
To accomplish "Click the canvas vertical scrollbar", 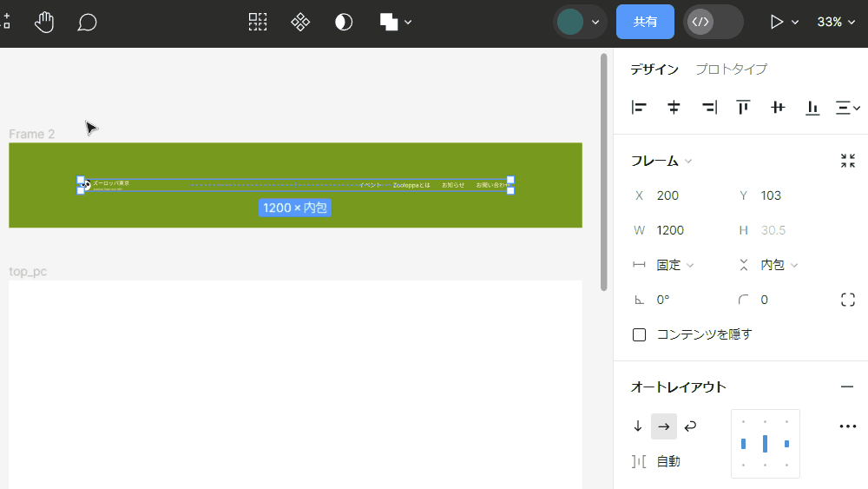I will tap(603, 172).
